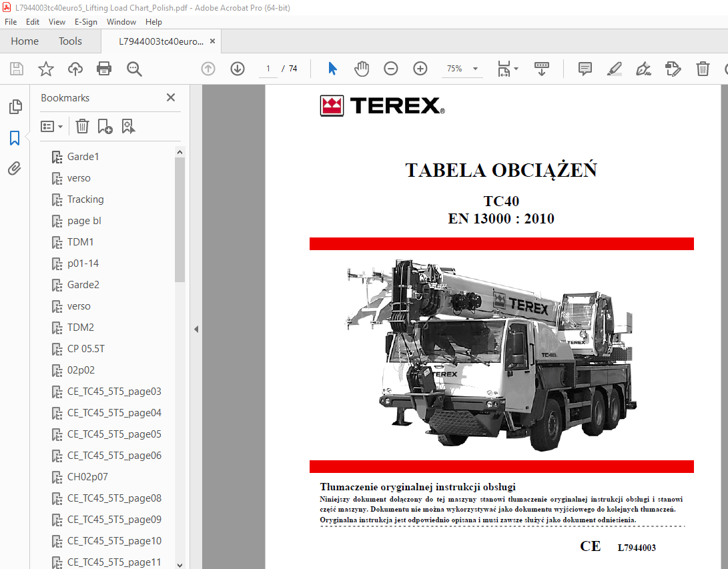The height and width of the screenshot is (569, 728).
Task: Open the CE_TC45_5T5_page05 bookmark
Action: point(114,434)
